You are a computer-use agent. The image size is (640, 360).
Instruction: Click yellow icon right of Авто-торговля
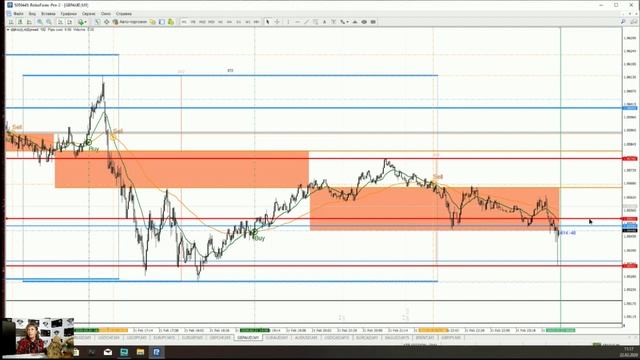[153, 22]
